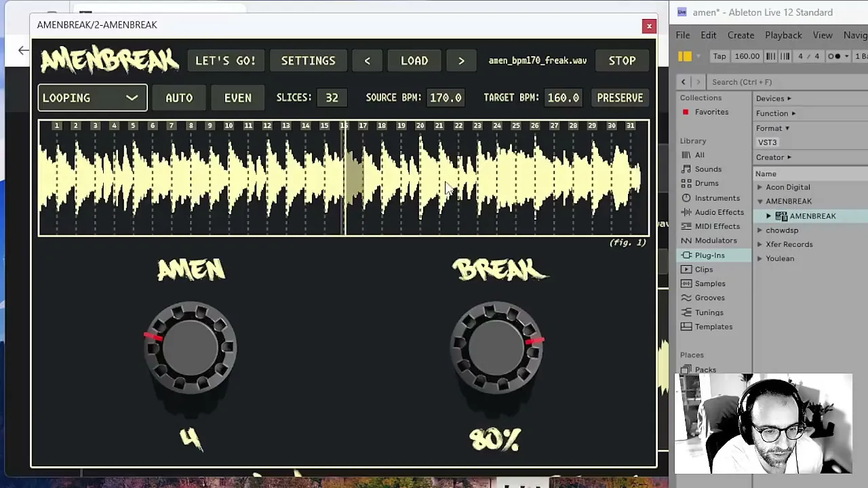Select the Plug-Ins category icon
The width and height of the screenshot is (868, 488).
(686, 256)
